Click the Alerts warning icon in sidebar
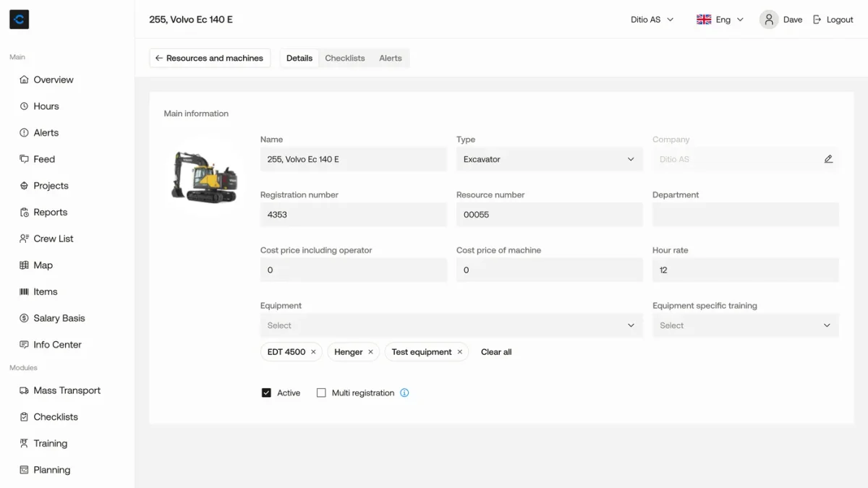The height and width of the screenshot is (488, 868). point(24,133)
